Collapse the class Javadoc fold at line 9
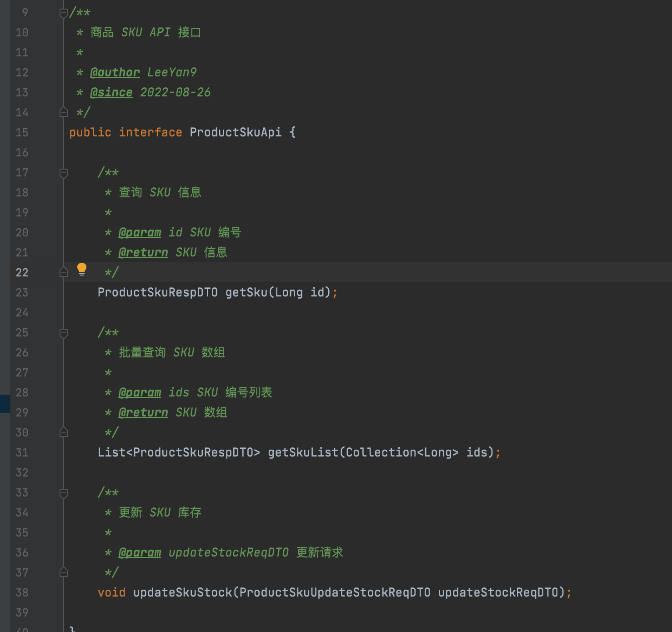Screen dimensions: 672x632 64,14
